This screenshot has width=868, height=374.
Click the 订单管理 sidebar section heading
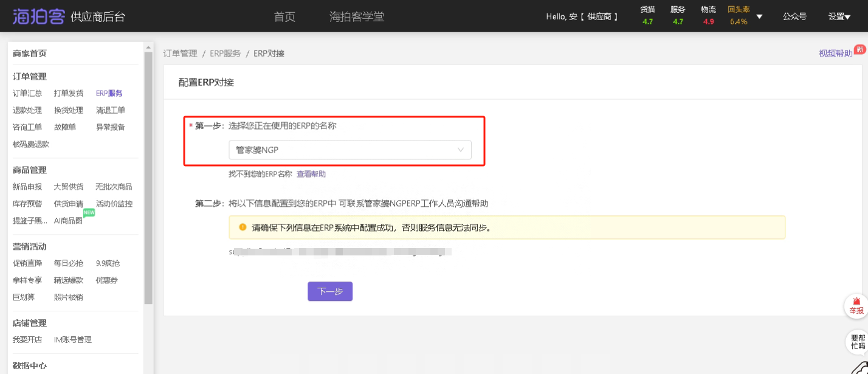pos(30,77)
